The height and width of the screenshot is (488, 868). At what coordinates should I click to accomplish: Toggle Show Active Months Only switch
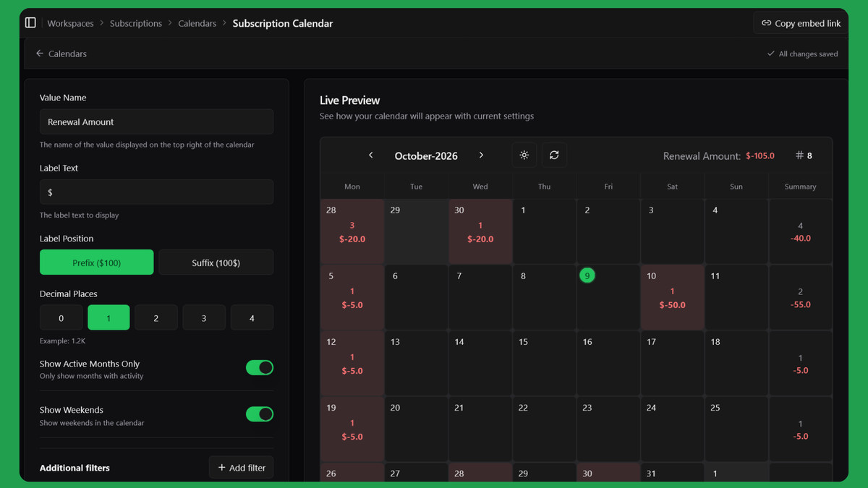[260, 368]
